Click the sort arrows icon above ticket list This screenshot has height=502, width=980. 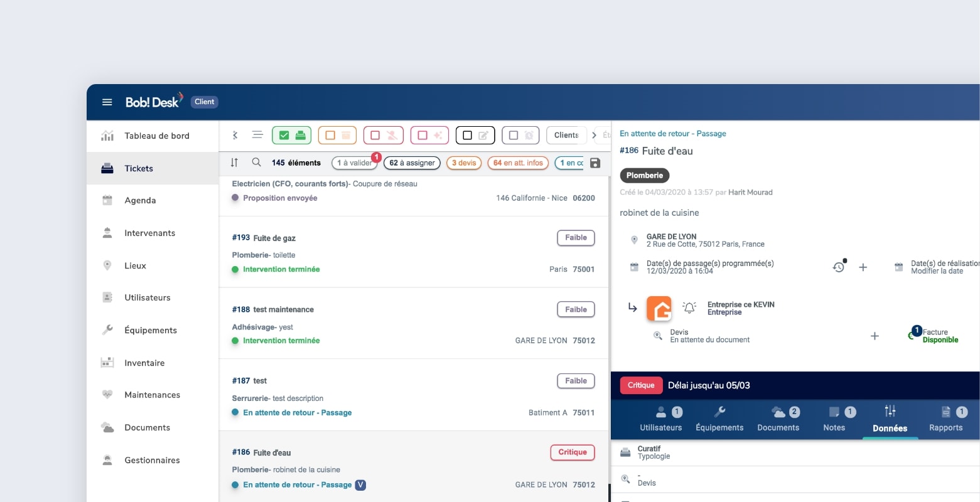coord(234,163)
